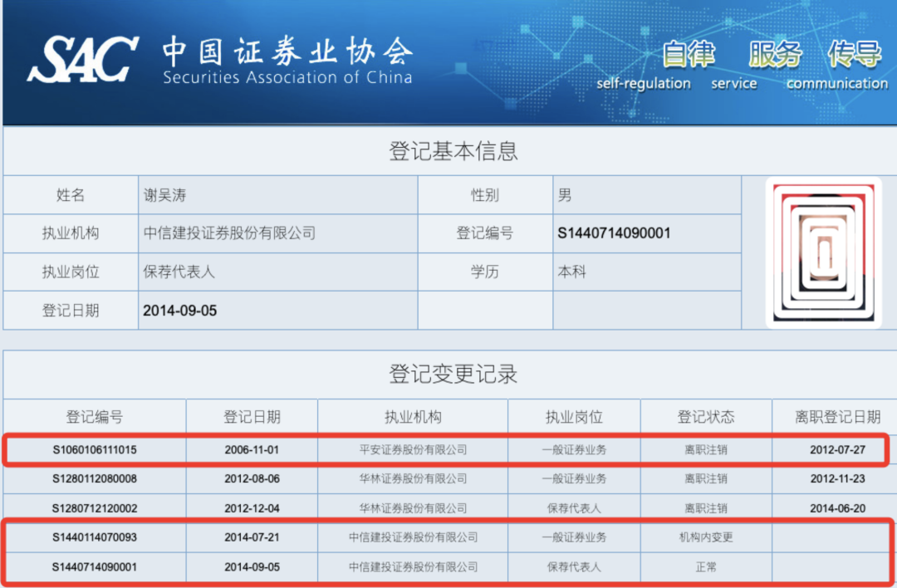The height and width of the screenshot is (588, 897).
Task: Click the 执业机构 column header in records
Action: [413, 417]
